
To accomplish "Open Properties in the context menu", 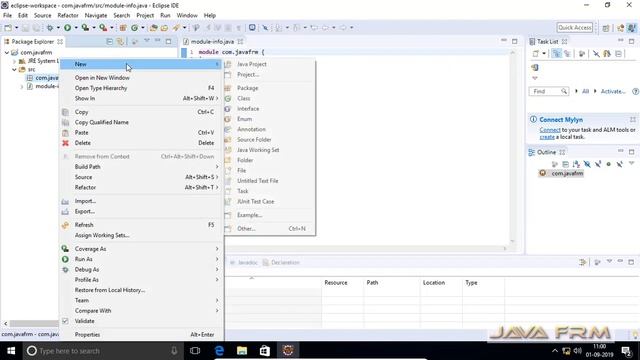I will point(142,334).
